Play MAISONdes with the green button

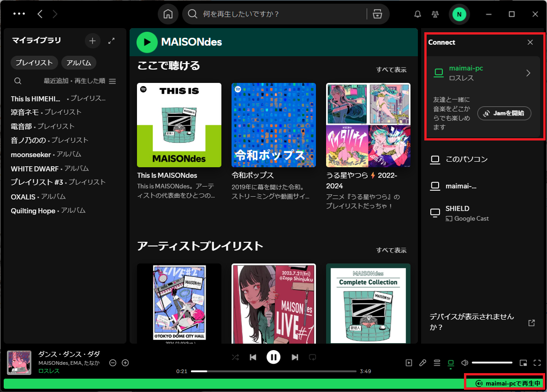coord(147,42)
